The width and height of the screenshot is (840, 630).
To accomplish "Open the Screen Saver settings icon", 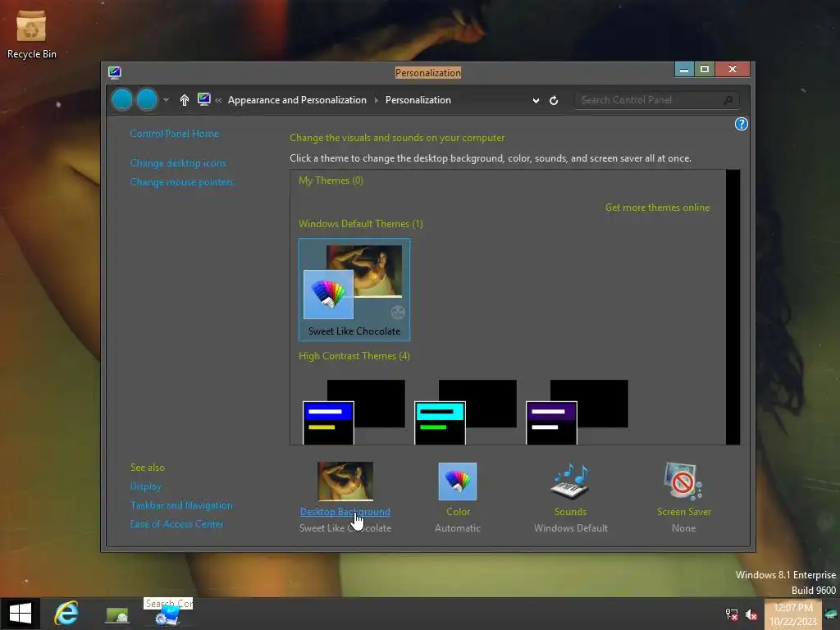I will [683, 481].
